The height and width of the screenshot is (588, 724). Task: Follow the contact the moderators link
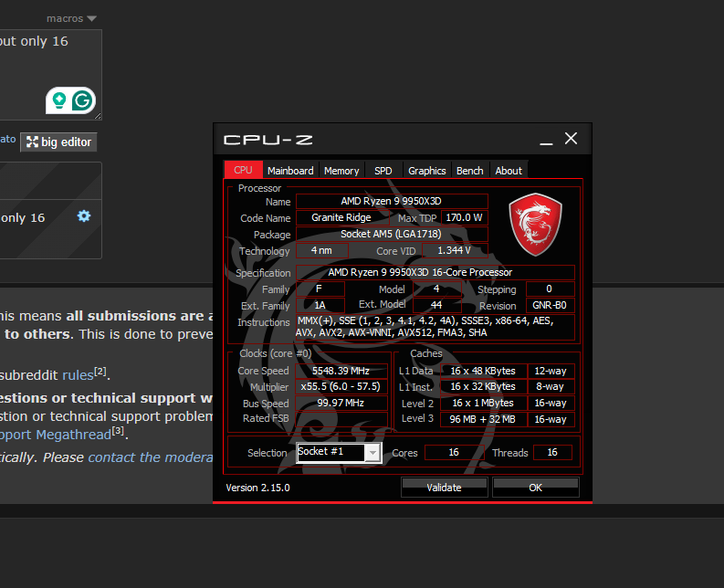pos(151,457)
